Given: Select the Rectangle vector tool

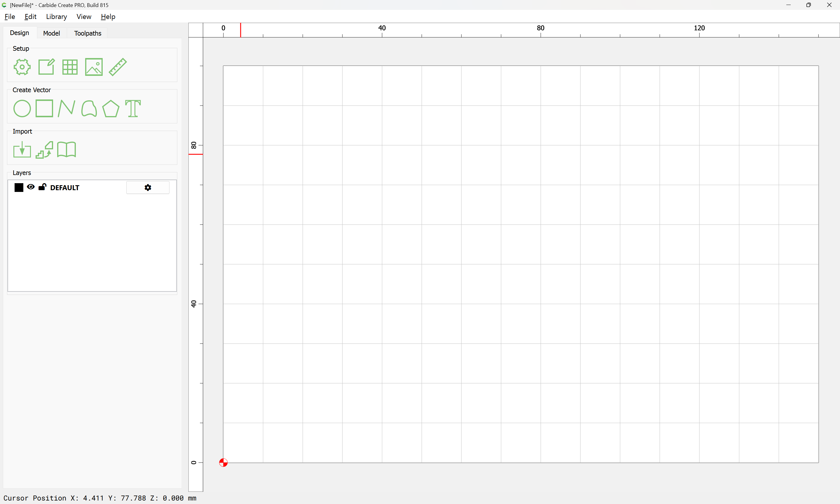Looking at the screenshot, I should pos(44,108).
